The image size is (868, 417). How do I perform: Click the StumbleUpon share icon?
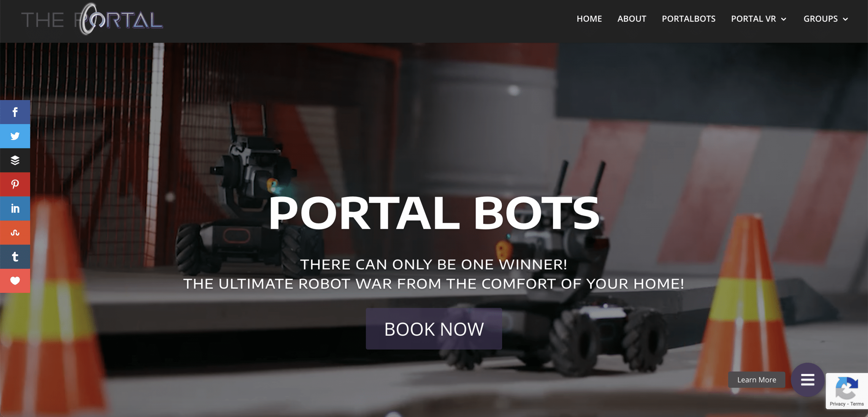click(x=15, y=233)
